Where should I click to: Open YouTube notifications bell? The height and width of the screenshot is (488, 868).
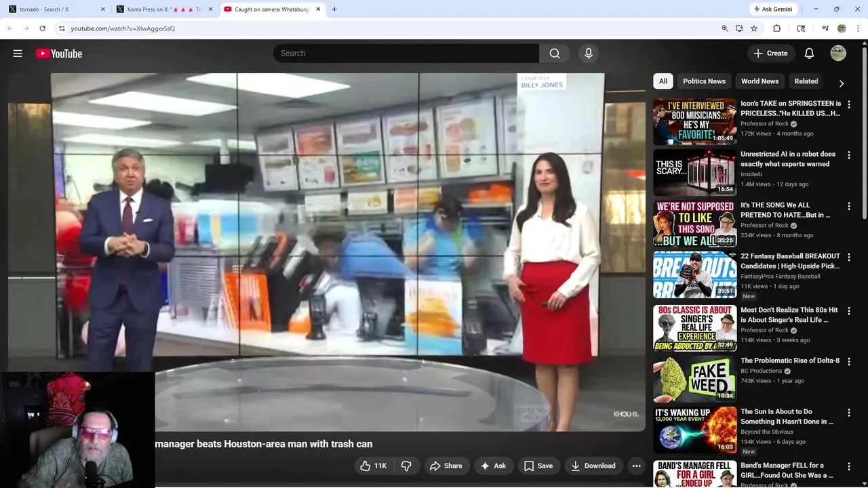click(809, 54)
